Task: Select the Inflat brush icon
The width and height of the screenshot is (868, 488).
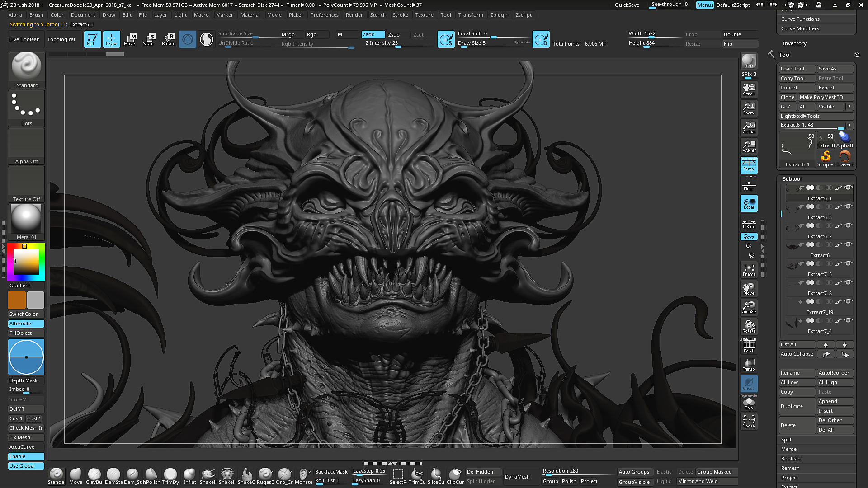Action: tap(189, 476)
